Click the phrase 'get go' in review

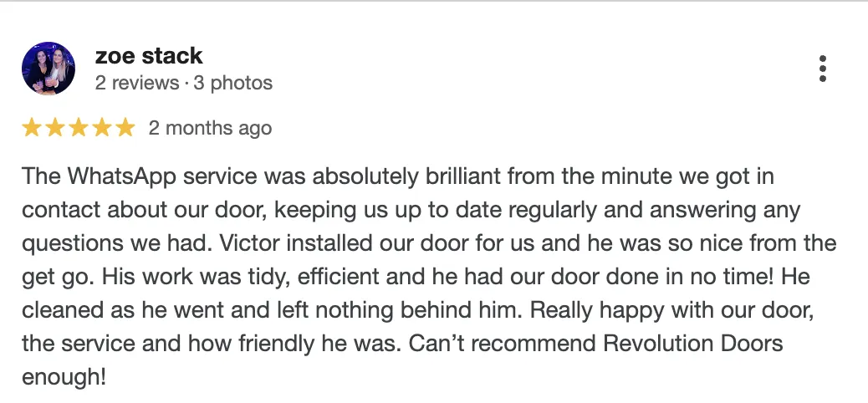[x=50, y=277]
